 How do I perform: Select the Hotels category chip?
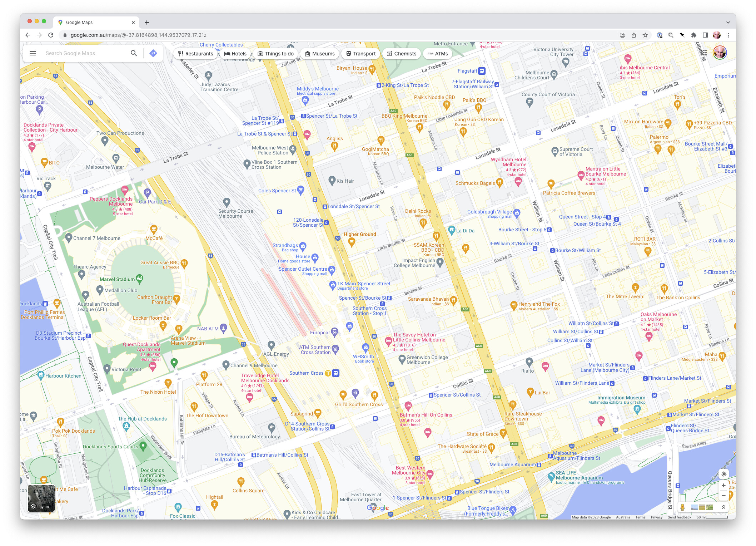(235, 54)
